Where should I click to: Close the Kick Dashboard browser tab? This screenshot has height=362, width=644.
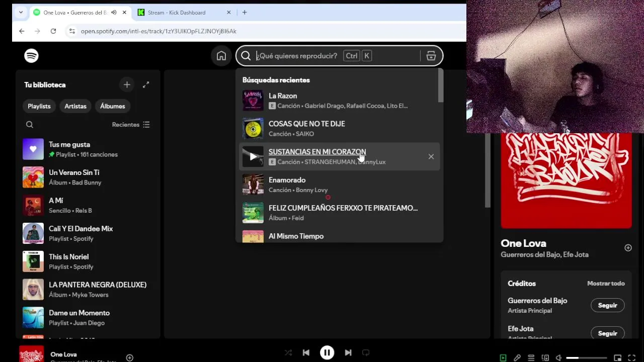pos(229,13)
